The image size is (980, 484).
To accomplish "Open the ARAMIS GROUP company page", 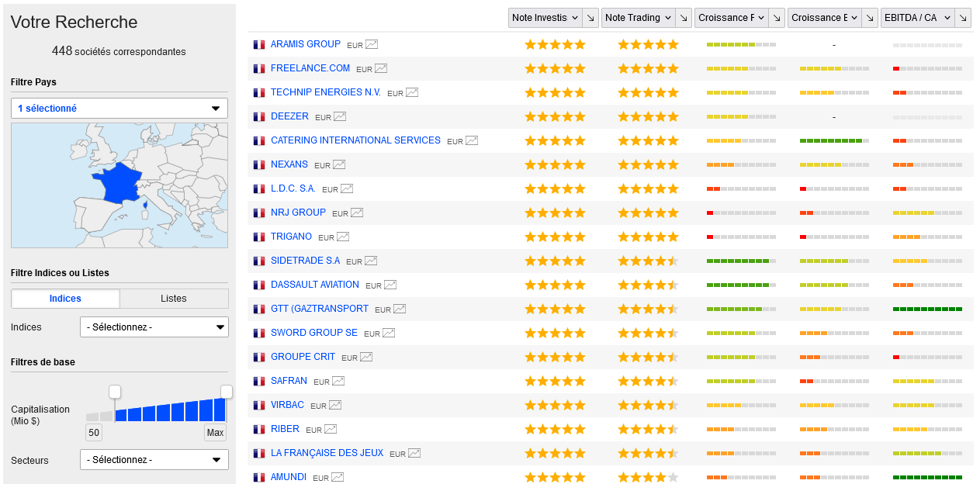I will click(306, 44).
